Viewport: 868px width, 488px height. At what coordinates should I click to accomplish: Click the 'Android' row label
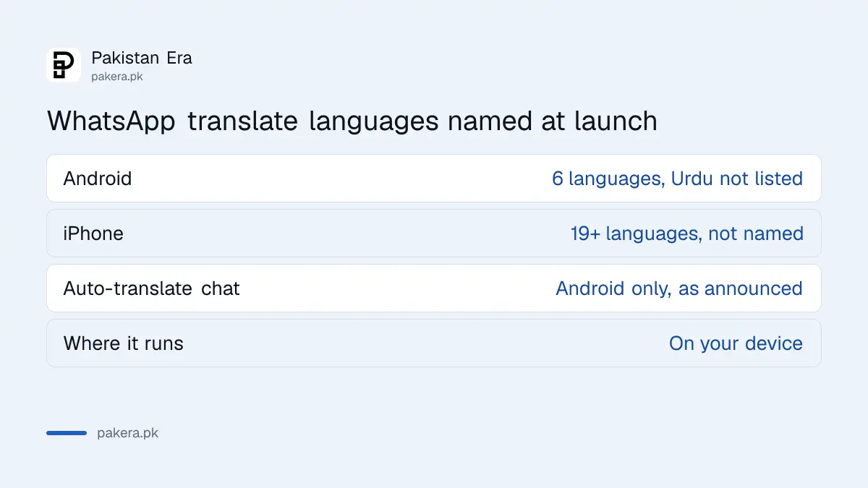click(98, 179)
